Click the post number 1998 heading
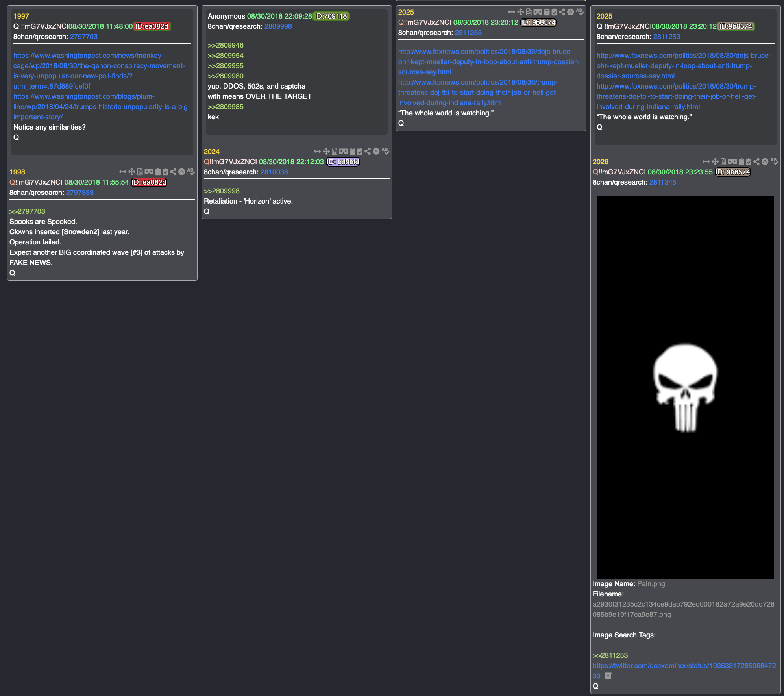 (17, 172)
